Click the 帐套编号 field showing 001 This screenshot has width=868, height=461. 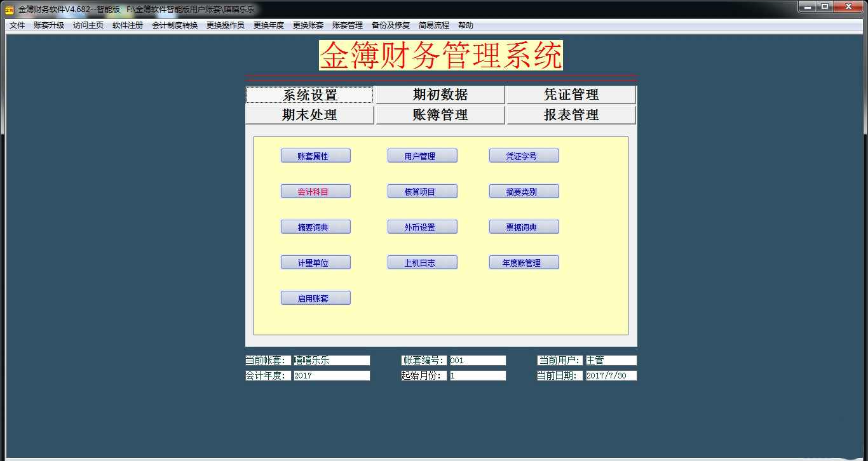click(478, 360)
